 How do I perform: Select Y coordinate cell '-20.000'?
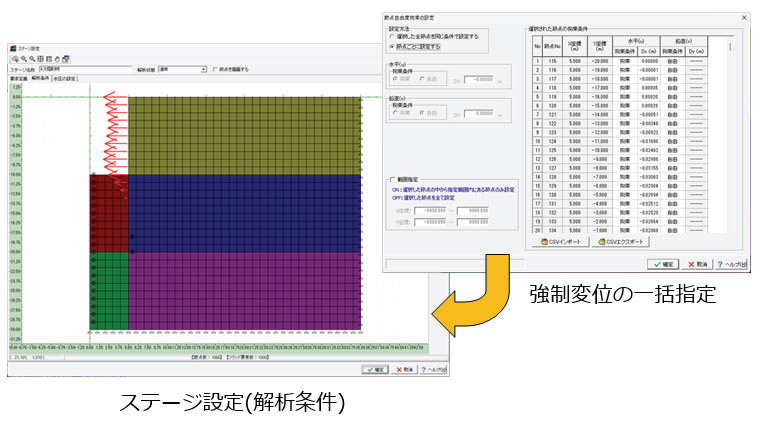[x=600, y=61]
